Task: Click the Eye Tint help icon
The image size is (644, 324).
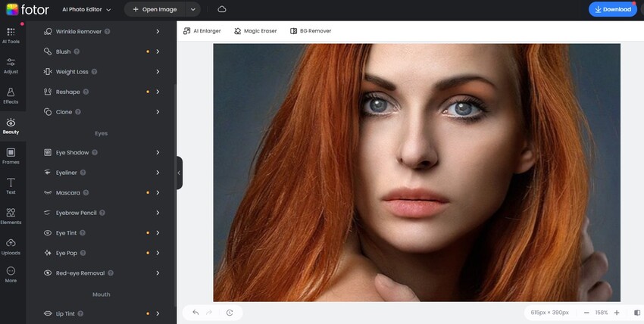Action: (83, 233)
